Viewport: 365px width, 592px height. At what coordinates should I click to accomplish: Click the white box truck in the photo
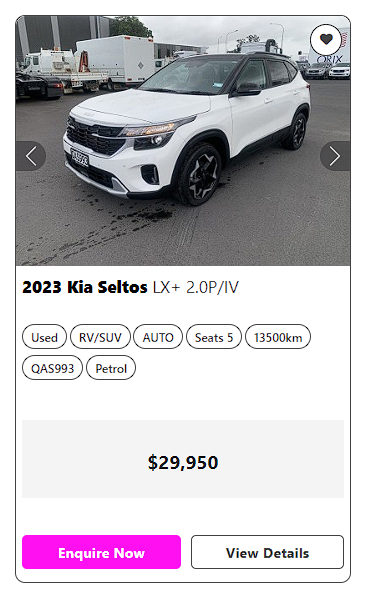click(113, 62)
